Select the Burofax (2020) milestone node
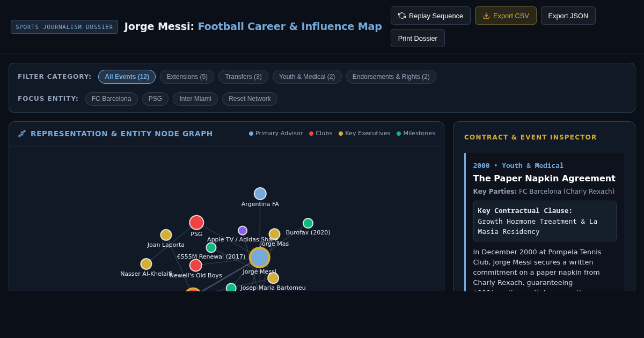644x338 pixels. click(308, 223)
